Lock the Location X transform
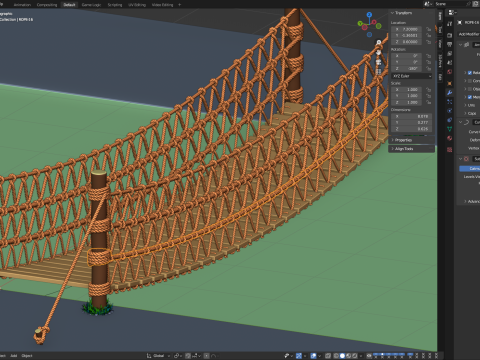 [428, 29]
